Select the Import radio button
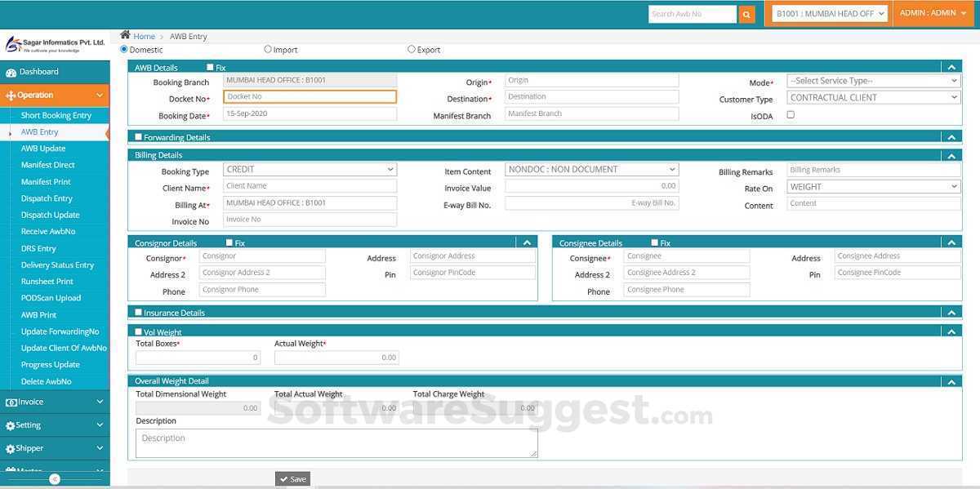This screenshot has width=980, height=489. point(268,49)
